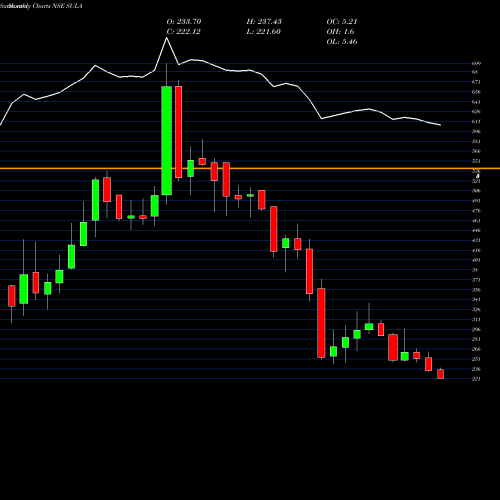Click the 'OC: 5.21' value
Image resolution: width=500 pixels, height=500 pixels.
342,21
